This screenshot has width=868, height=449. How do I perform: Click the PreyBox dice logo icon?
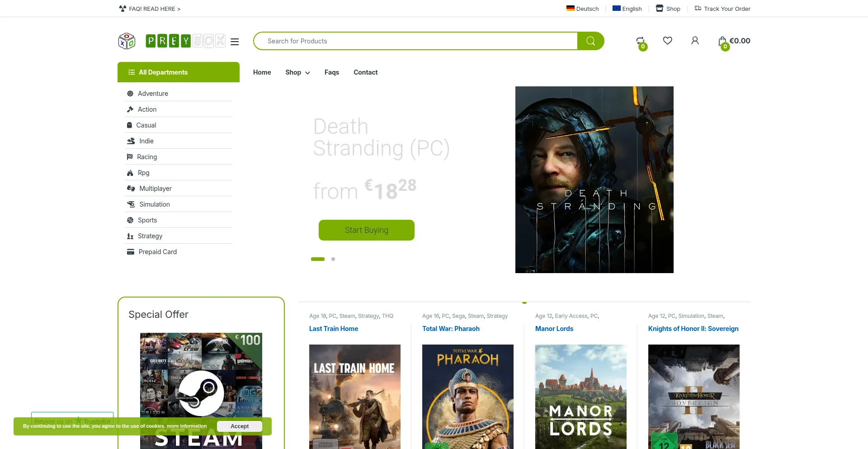click(127, 41)
